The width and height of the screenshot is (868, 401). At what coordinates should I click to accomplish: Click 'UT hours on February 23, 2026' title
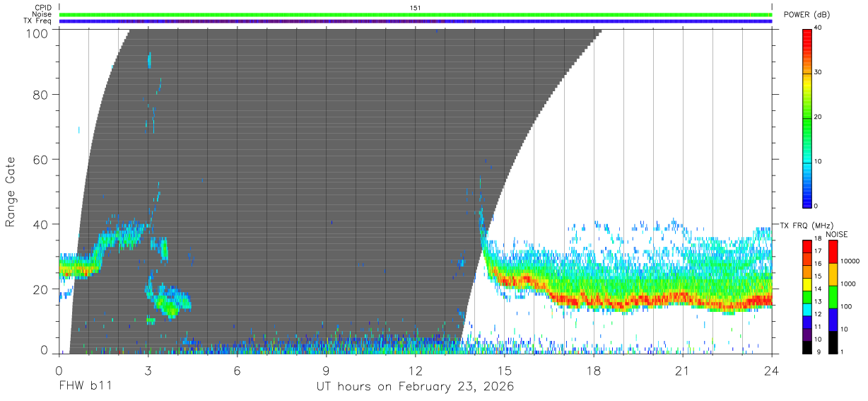tap(415, 386)
